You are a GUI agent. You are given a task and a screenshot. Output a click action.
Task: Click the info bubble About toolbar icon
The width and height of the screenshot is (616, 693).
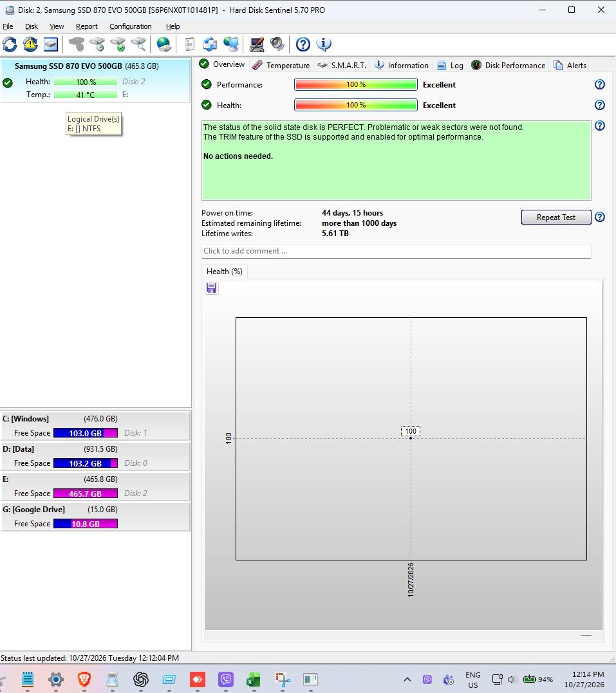[324, 44]
